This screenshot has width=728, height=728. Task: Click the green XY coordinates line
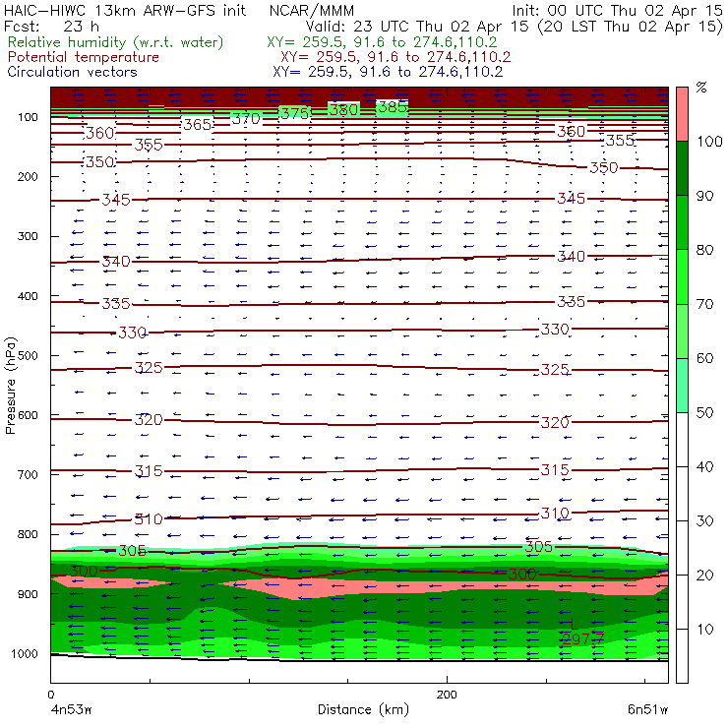382,42
